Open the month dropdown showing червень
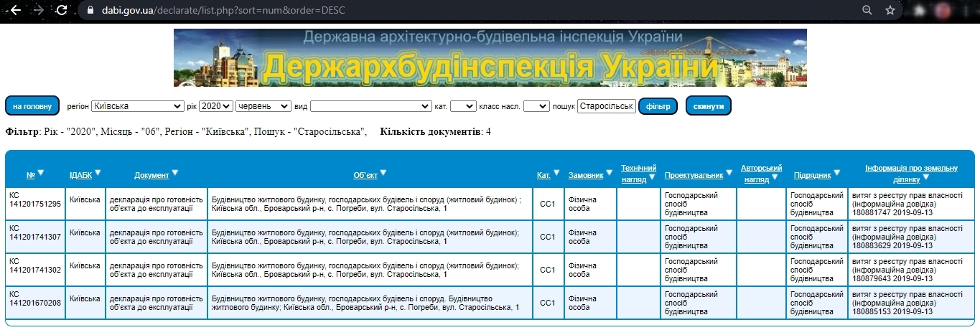Screen dimensions: 980x330 tap(263, 106)
